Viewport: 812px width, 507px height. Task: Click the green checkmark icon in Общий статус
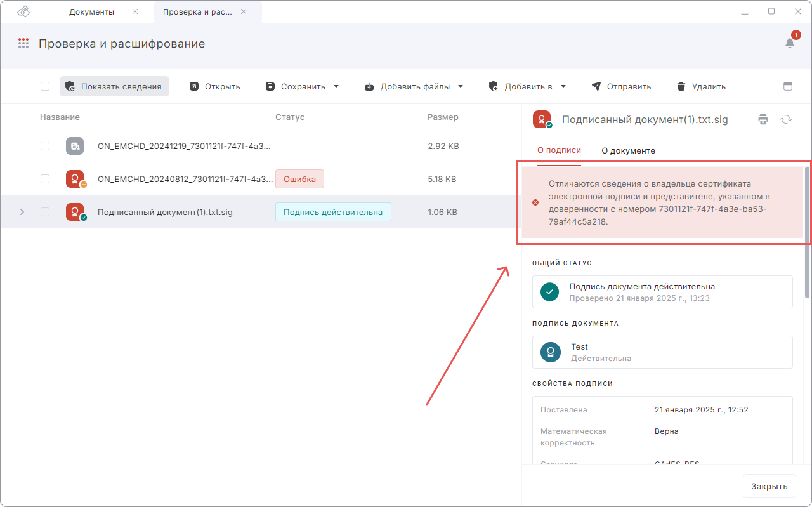(550, 292)
